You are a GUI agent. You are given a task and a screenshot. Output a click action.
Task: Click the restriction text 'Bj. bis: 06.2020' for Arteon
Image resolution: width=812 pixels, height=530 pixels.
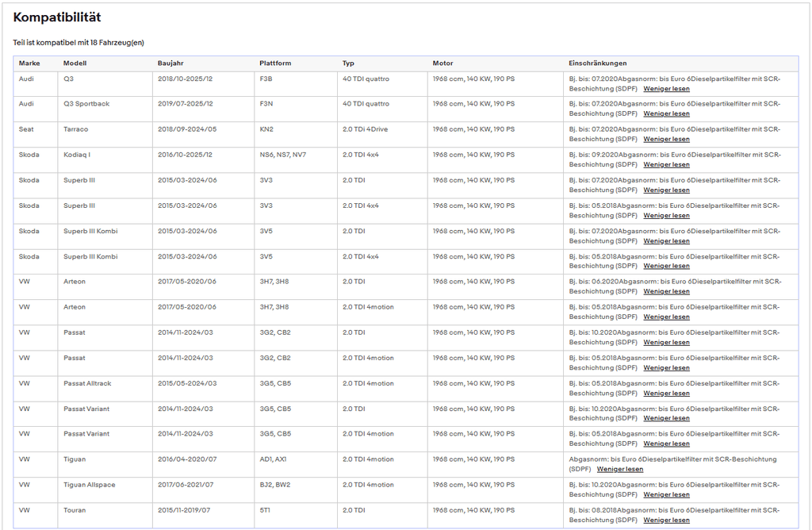click(593, 282)
